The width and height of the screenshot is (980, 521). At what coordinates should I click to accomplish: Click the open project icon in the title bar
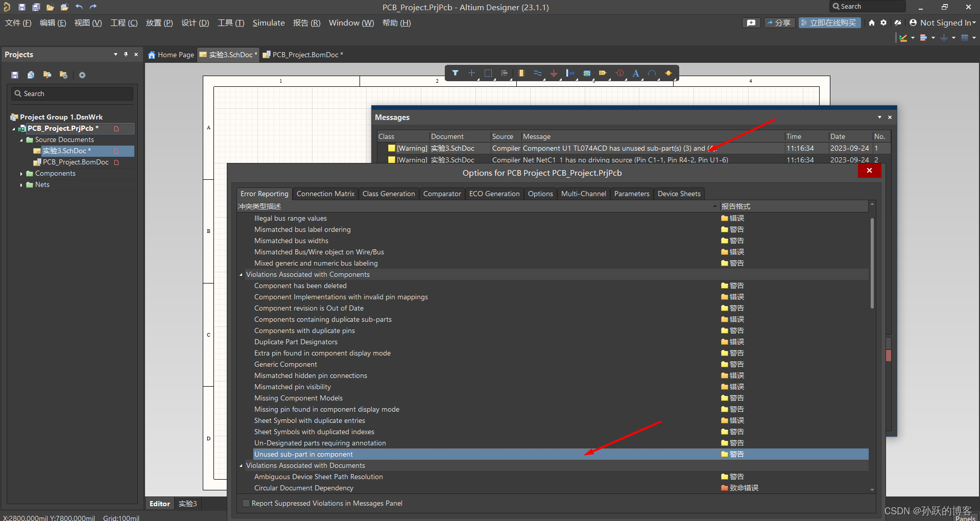pyautogui.click(x=64, y=7)
